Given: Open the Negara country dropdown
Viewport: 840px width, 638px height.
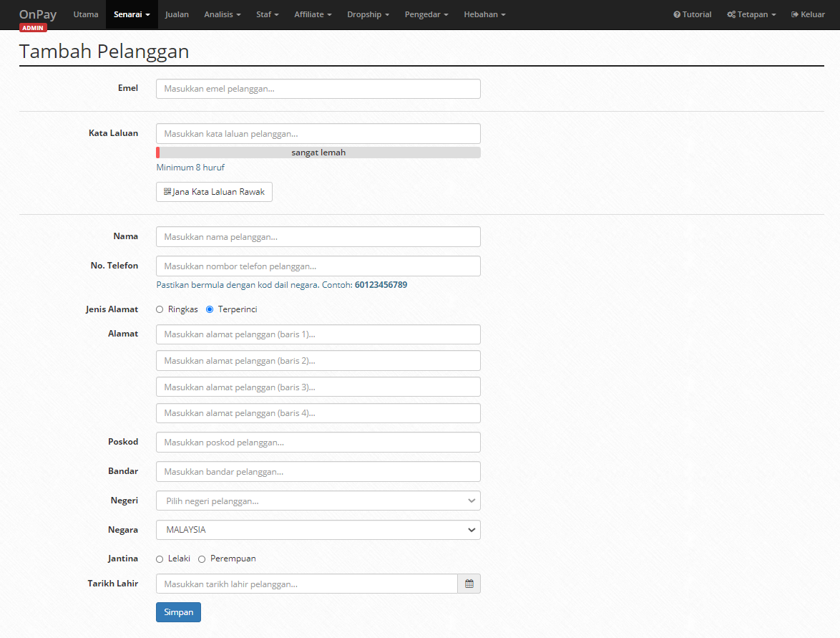Looking at the screenshot, I should (x=318, y=530).
